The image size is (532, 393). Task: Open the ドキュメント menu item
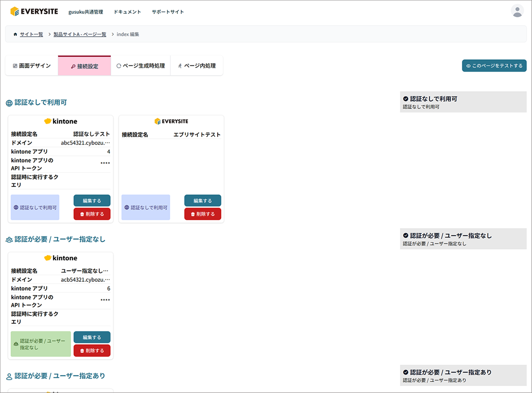tap(127, 12)
